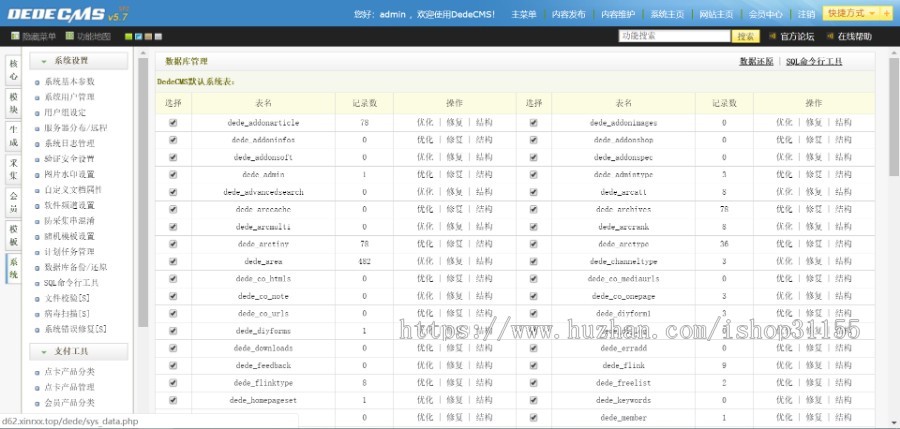Open 会员中心 in the top navigation
The height and width of the screenshot is (429, 900).
click(x=766, y=14)
